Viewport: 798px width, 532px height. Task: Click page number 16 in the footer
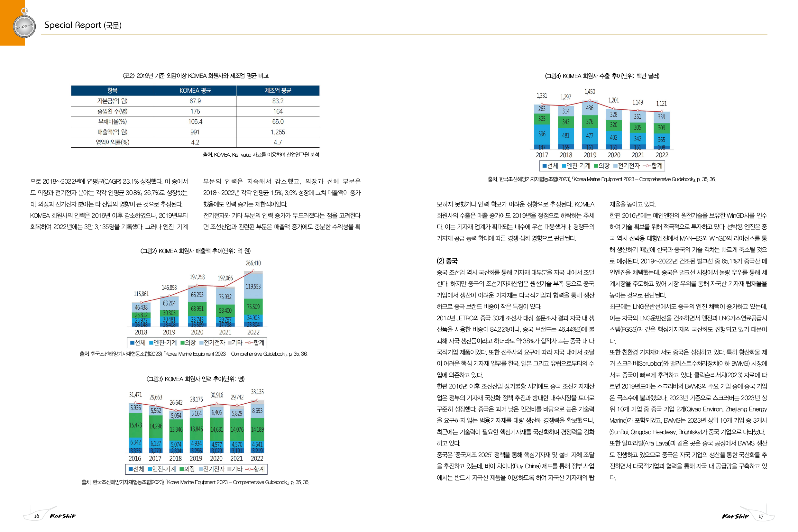tap(37, 516)
